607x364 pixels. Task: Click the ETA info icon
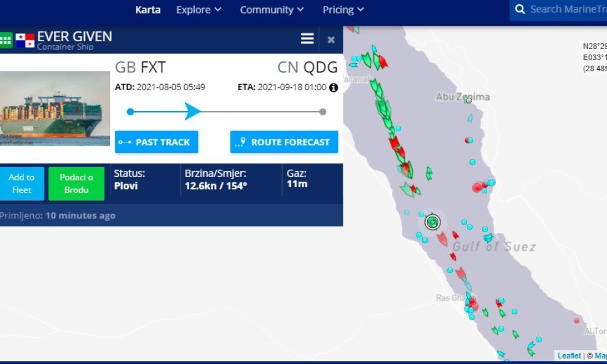334,88
